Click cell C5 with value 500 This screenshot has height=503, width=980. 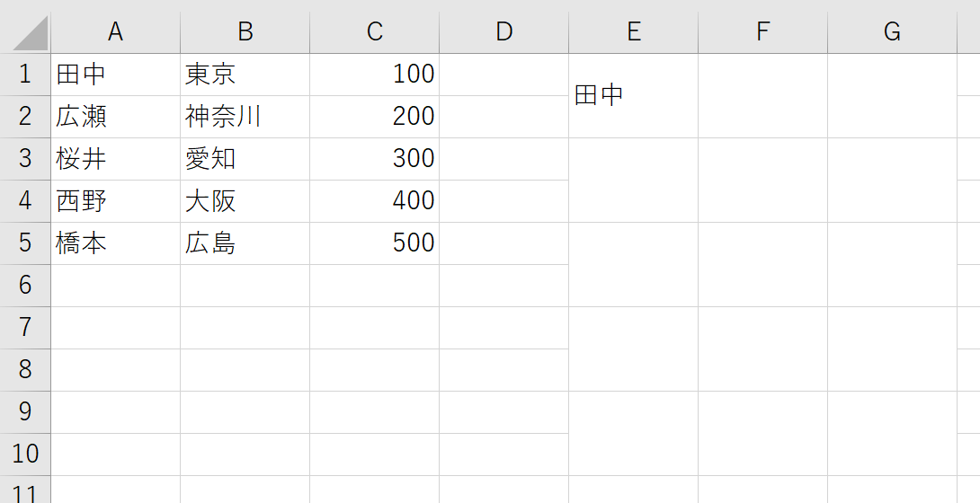tap(374, 243)
